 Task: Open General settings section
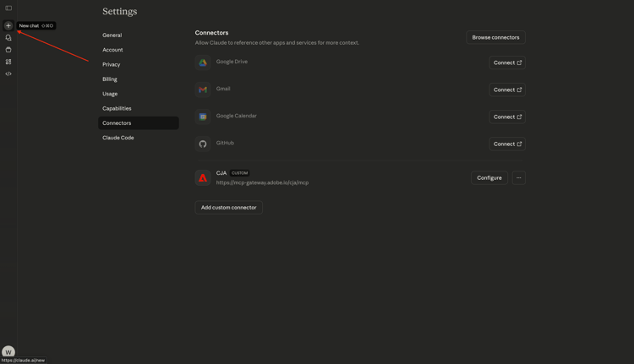[x=112, y=35]
